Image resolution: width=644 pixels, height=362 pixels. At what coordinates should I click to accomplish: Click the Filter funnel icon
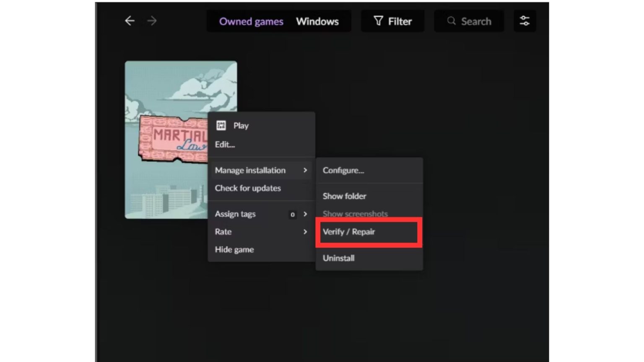(x=379, y=21)
